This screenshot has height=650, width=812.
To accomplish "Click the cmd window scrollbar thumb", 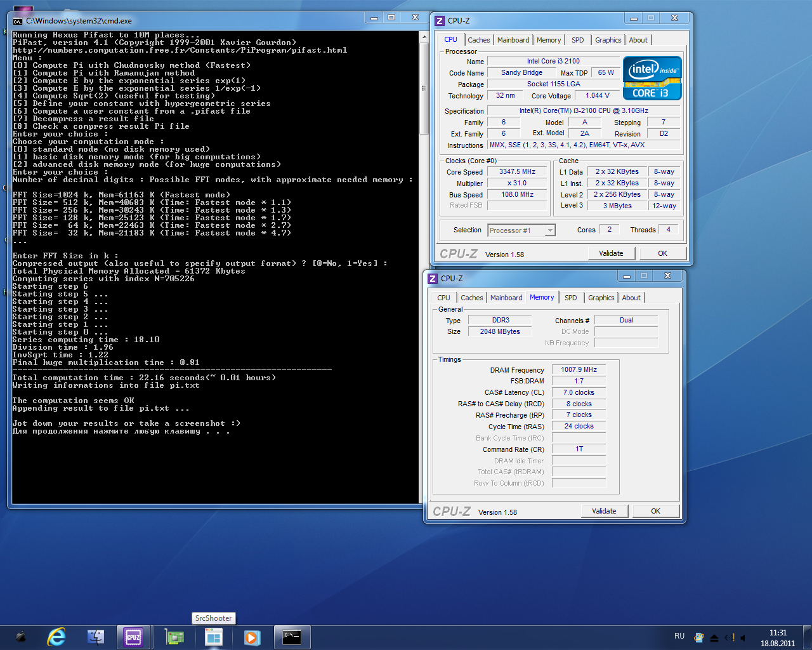I will point(424,88).
